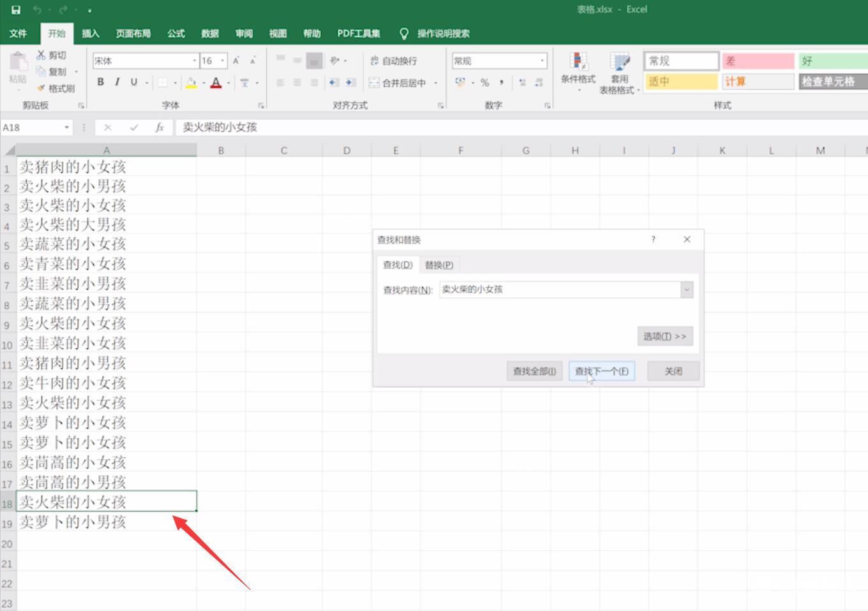Click the Decrease Font Size icon
This screenshot has width=868, height=611.
tap(253, 61)
